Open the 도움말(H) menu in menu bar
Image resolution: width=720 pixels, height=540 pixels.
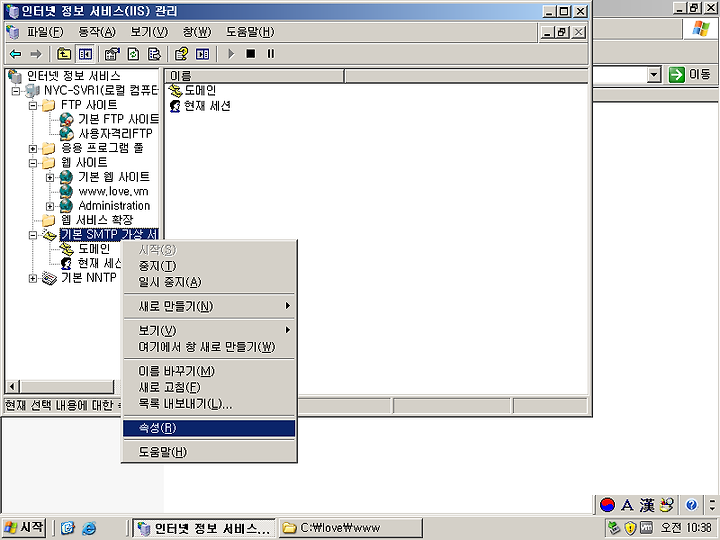point(250,32)
